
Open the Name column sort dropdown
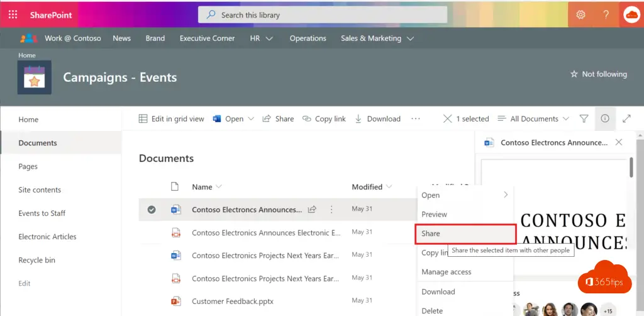tap(219, 187)
